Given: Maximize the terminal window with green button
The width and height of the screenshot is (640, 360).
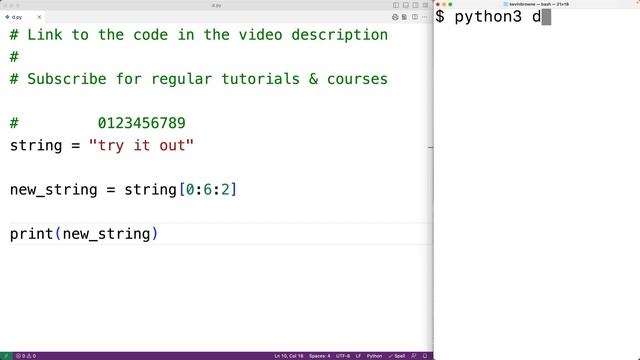Looking at the screenshot, I should (450, 4).
